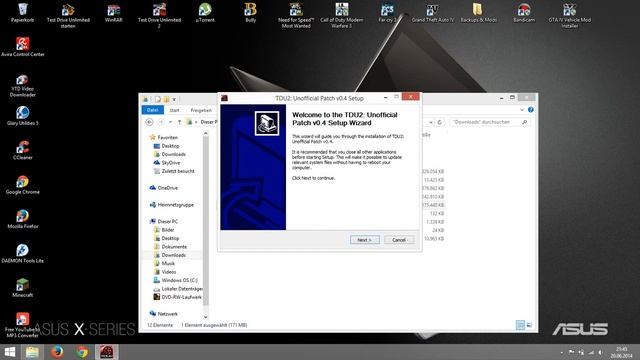Image resolution: width=640 pixels, height=360 pixels.
Task: Expand the Explorer ribbon chevron
Action: (522, 110)
